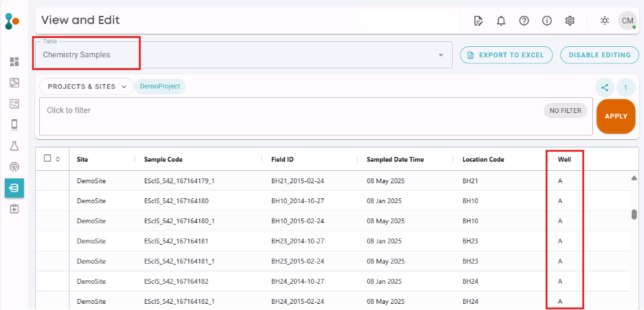Click the Sample Code column header
This screenshot has height=310, width=644.
pos(163,159)
